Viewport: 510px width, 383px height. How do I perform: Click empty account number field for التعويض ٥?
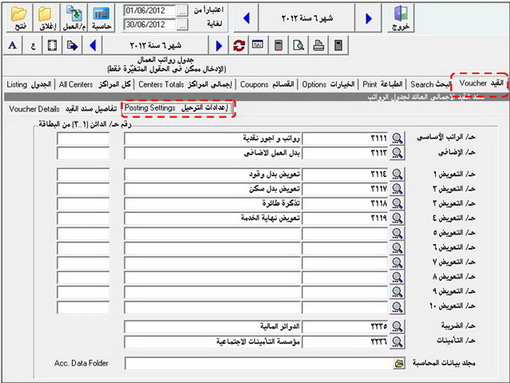click(345, 233)
